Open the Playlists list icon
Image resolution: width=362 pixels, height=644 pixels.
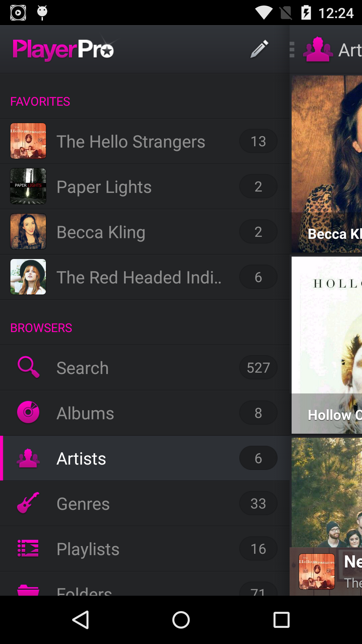pyautogui.click(x=28, y=548)
